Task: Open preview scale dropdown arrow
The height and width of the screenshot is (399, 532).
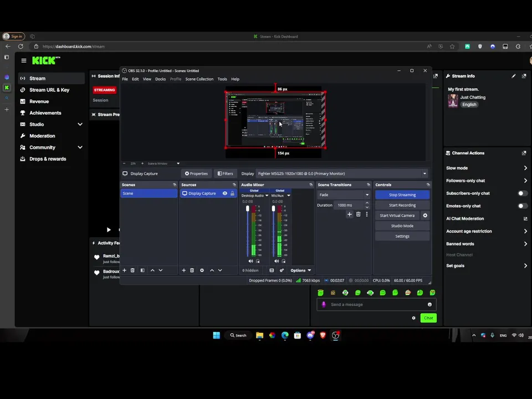Action: tap(178, 163)
